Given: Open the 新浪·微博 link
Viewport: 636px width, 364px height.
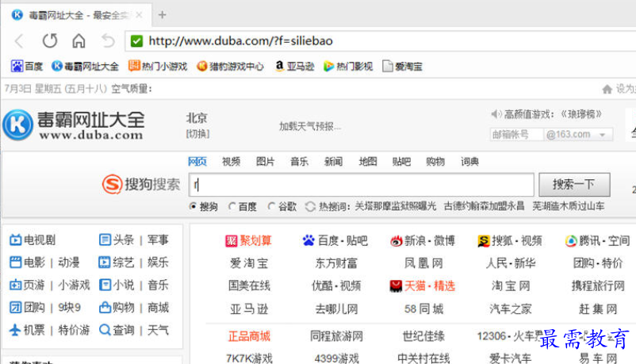Looking at the screenshot, I should pos(423,240).
